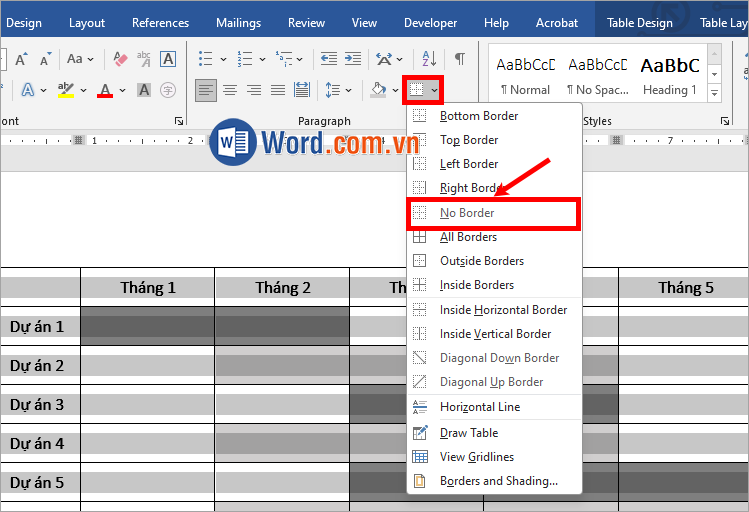Select Borders and Shading menu option

[498, 481]
